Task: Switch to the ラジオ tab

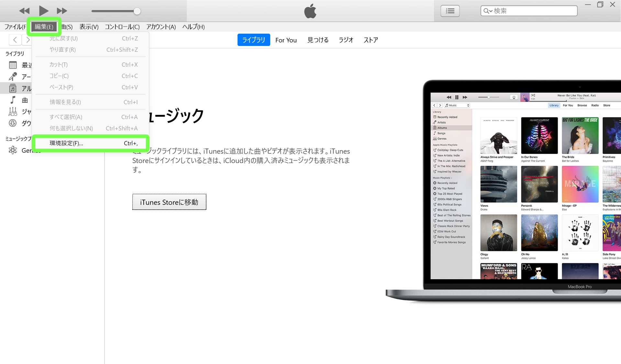Action: point(346,40)
